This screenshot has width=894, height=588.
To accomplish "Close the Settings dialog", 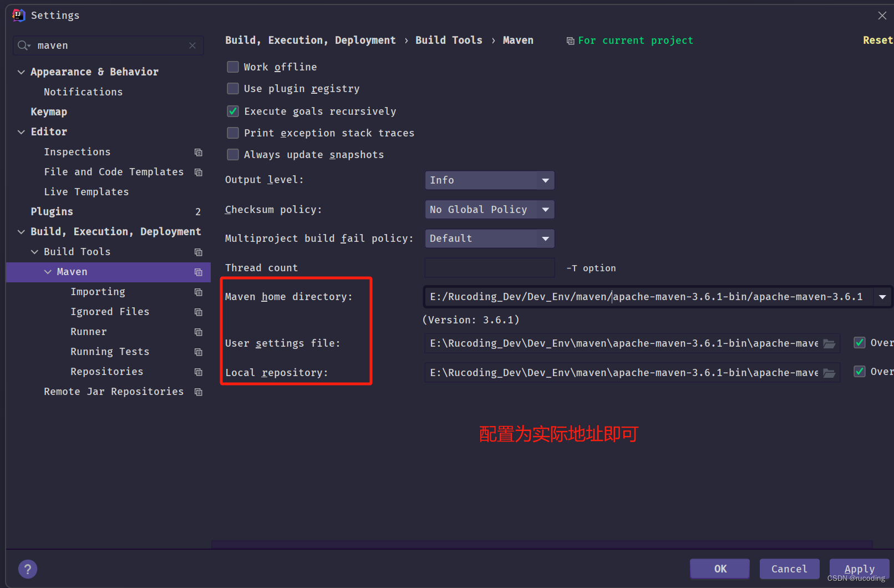I will click(882, 16).
